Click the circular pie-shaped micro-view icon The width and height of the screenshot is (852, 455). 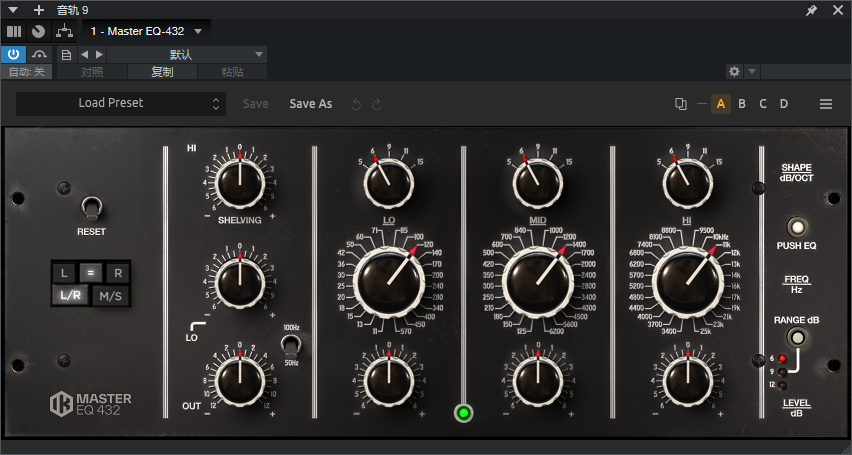click(38, 32)
